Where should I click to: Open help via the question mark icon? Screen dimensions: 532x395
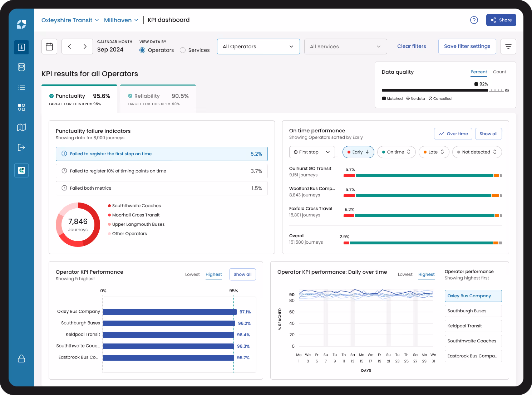[x=474, y=20]
